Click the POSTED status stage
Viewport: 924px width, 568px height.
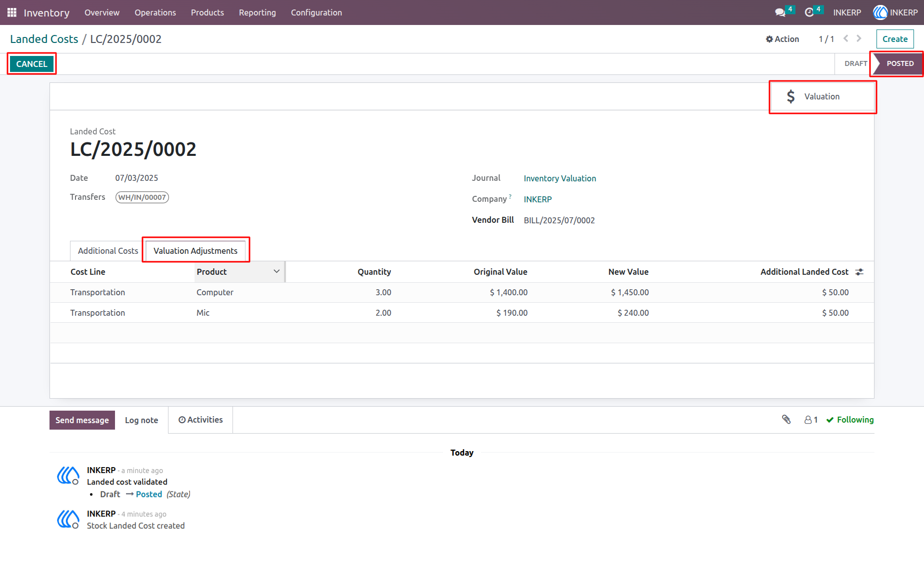(x=899, y=63)
